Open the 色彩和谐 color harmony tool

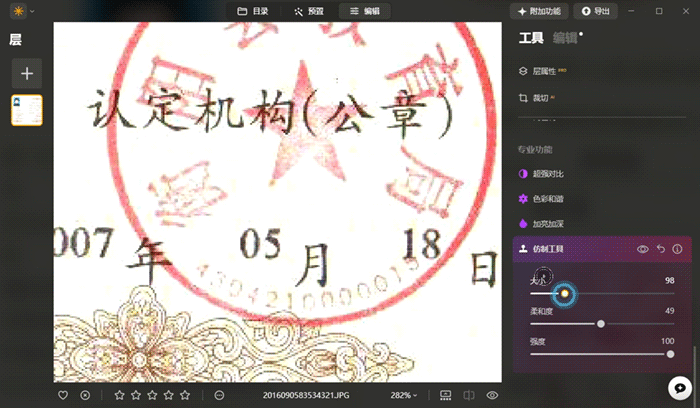(x=541, y=199)
